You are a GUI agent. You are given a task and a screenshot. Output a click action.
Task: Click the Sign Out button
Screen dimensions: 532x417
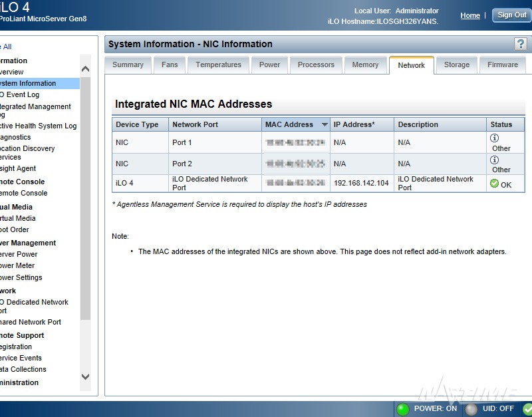click(511, 15)
